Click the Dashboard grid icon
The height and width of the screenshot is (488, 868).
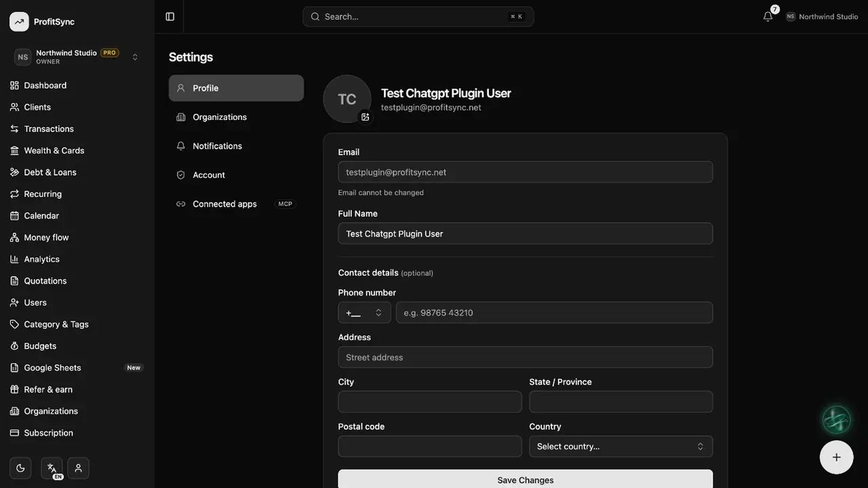click(x=14, y=85)
